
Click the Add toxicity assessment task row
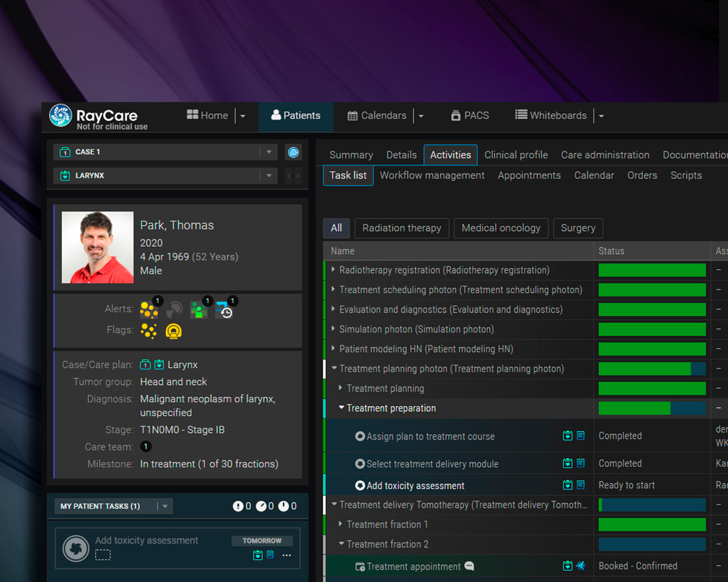tap(415, 486)
